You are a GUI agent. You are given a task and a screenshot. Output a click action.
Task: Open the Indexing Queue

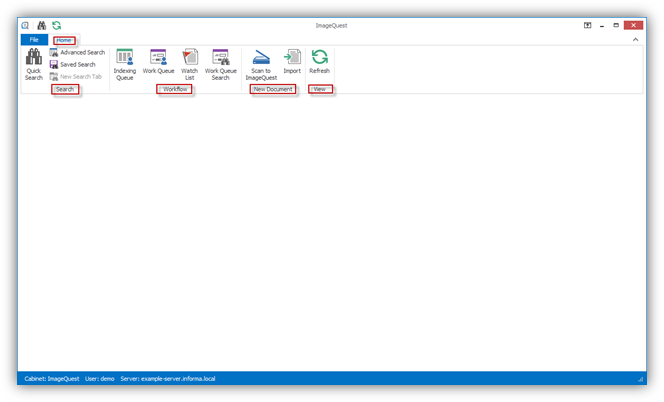click(x=124, y=64)
